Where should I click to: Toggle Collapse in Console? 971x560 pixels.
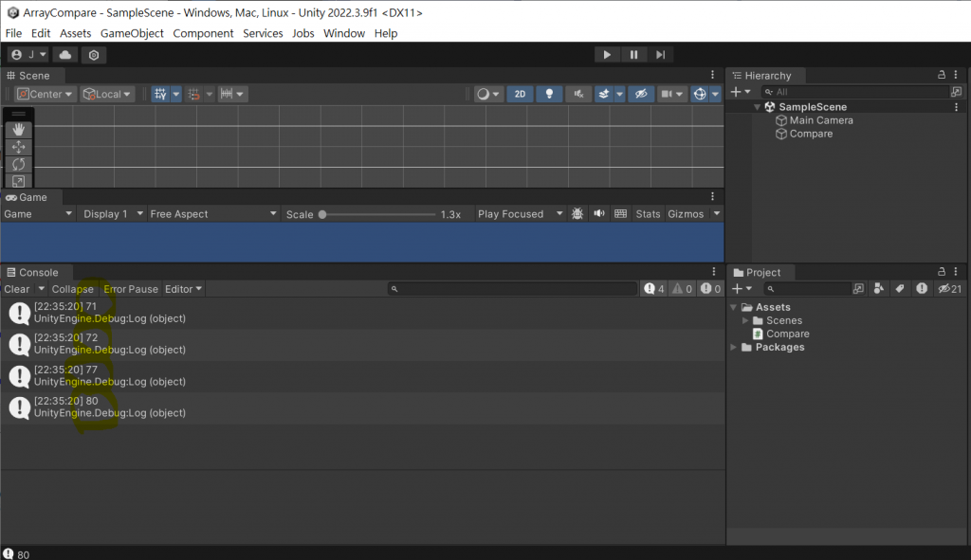point(72,289)
